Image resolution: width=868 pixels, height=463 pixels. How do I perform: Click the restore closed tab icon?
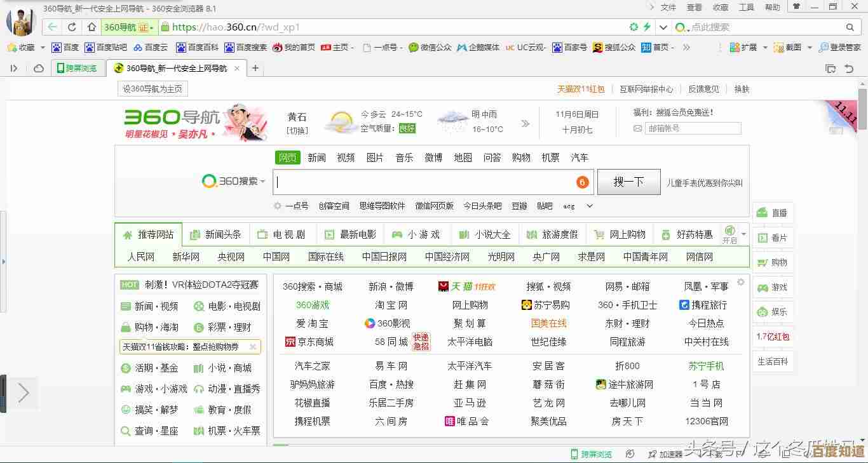(849, 69)
